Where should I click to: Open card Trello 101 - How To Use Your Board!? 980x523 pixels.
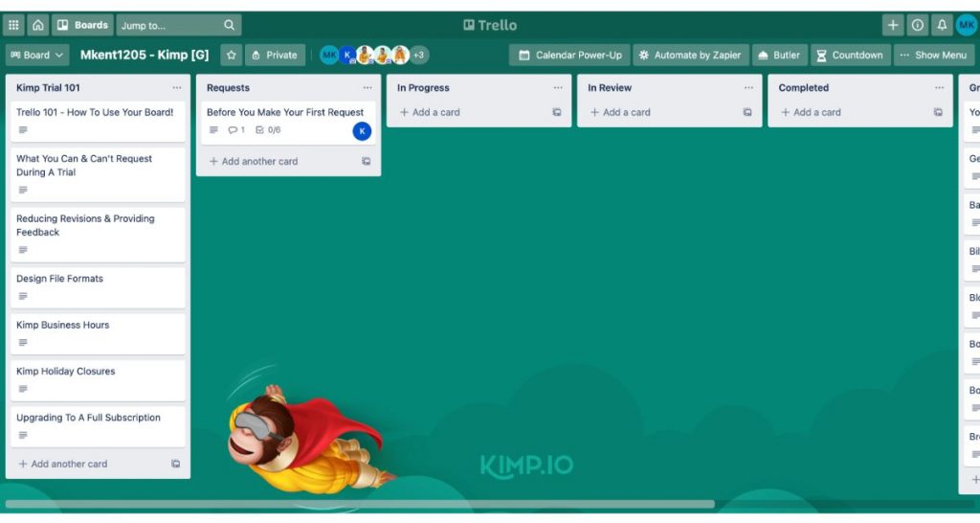click(x=99, y=121)
